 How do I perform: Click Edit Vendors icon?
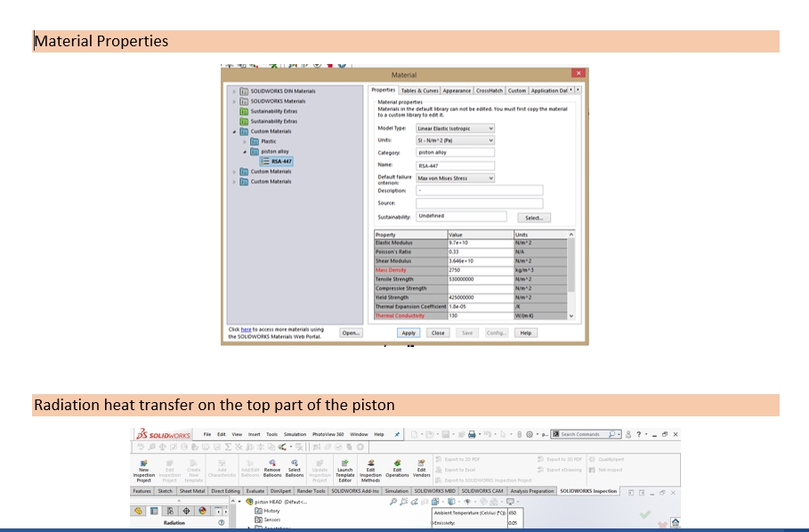pos(421,463)
